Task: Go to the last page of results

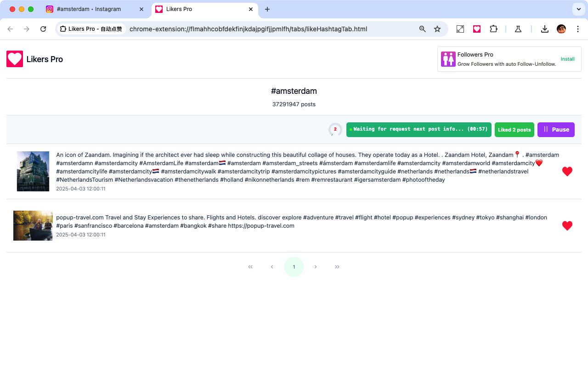Action: (337, 267)
